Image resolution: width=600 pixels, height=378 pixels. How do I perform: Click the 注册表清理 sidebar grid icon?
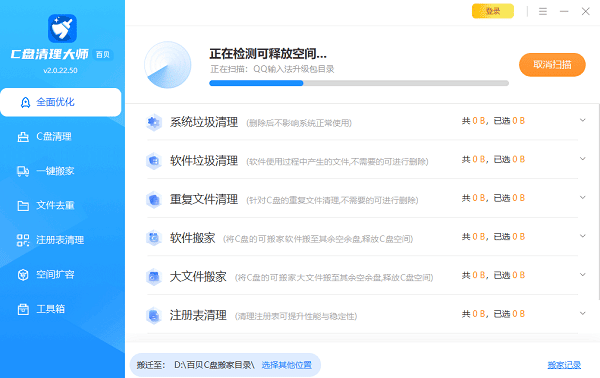23,240
